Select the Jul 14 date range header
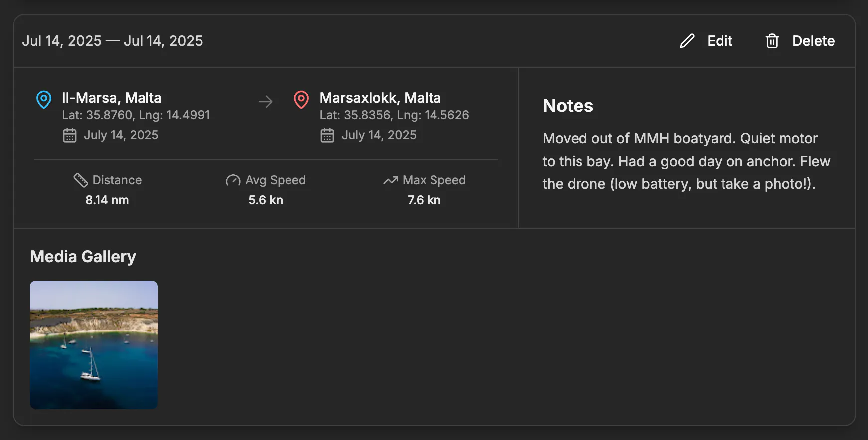868x440 pixels. coord(114,41)
